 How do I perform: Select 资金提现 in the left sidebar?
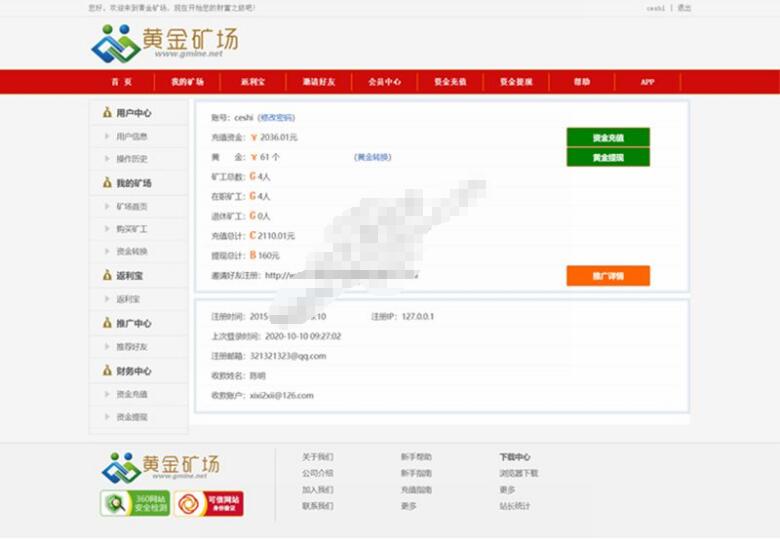pyautogui.click(x=132, y=417)
